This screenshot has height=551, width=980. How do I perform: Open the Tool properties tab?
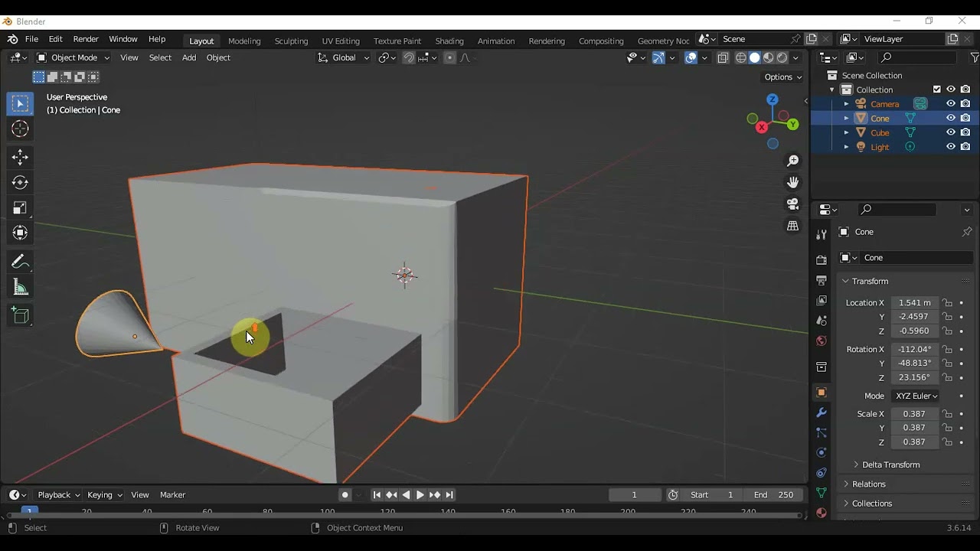pos(822,234)
